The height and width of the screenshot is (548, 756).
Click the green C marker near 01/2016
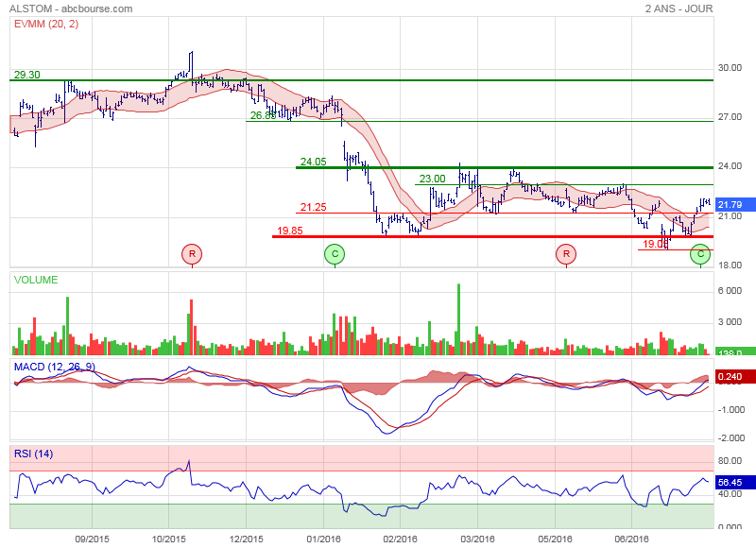pos(335,254)
